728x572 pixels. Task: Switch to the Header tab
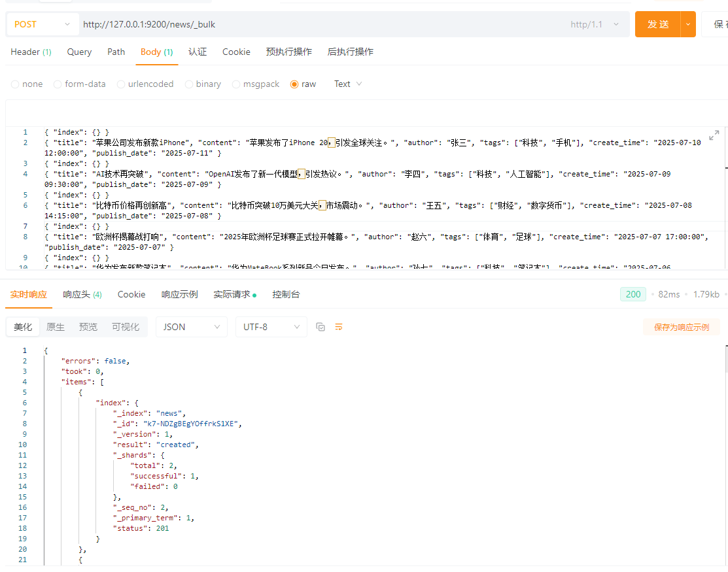pyautogui.click(x=31, y=52)
